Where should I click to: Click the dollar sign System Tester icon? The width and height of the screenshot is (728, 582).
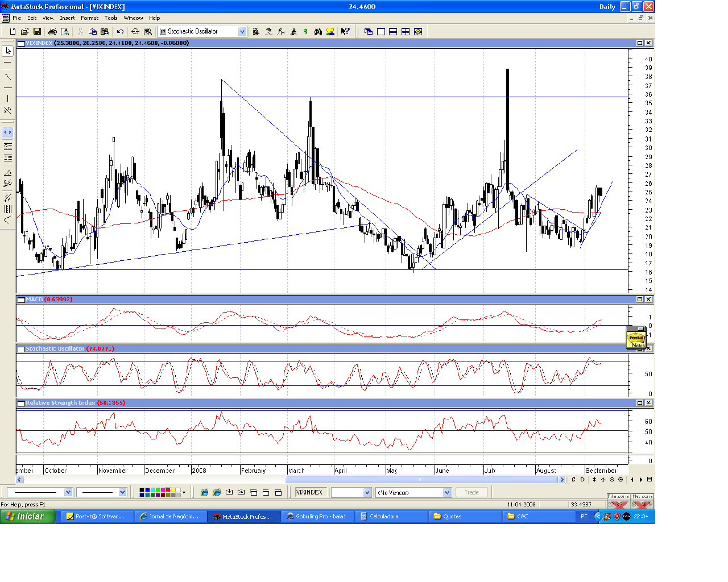click(305, 32)
